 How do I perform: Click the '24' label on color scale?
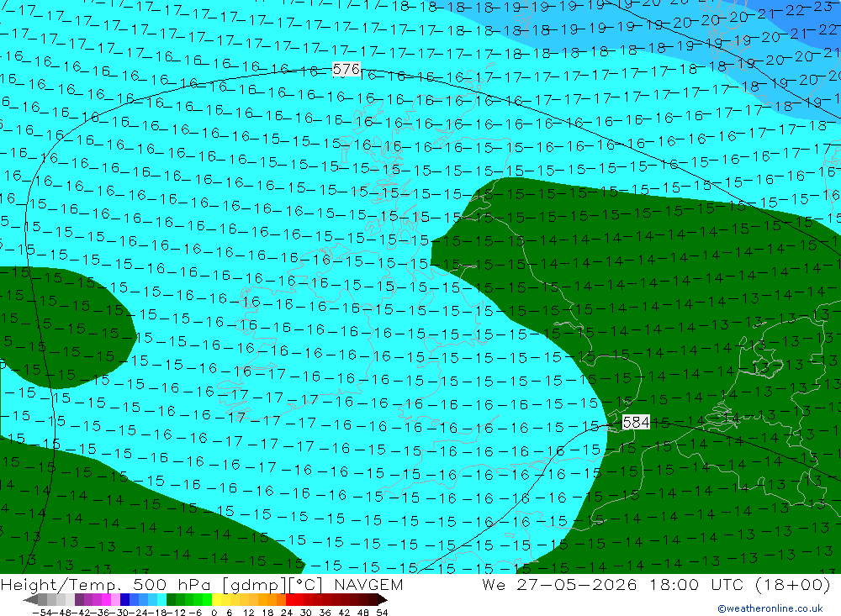click(287, 612)
